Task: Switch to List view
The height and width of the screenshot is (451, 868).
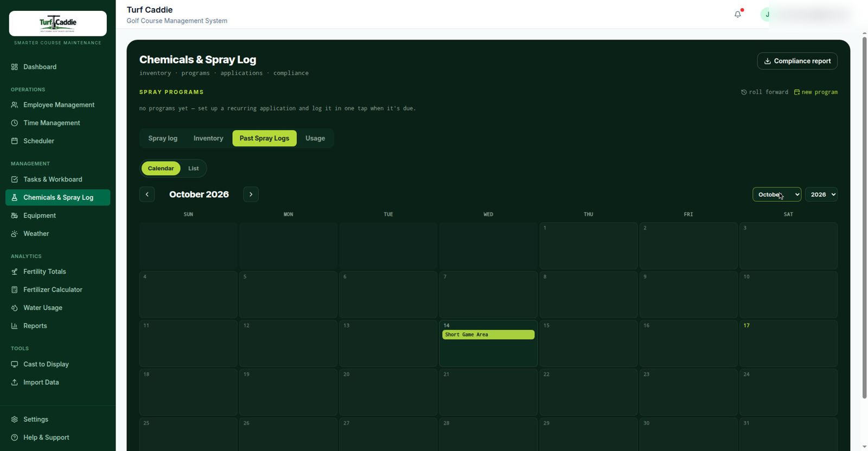Action: [x=193, y=169]
